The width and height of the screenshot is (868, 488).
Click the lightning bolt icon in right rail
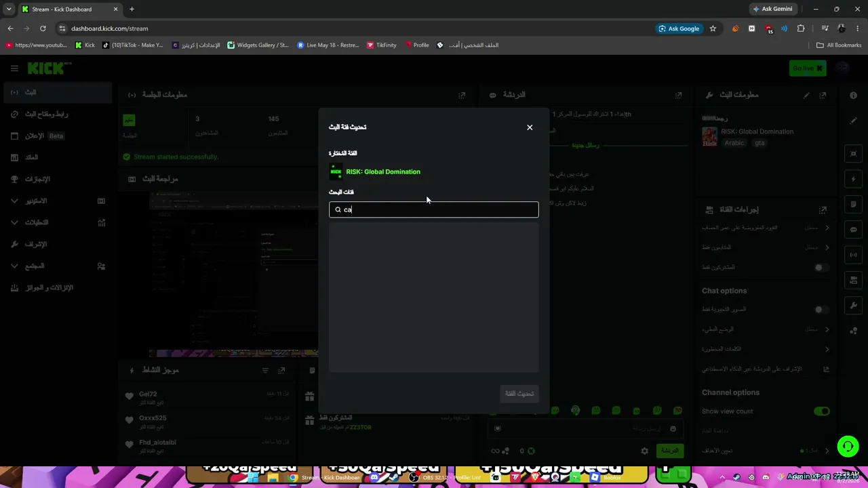point(854,179)
